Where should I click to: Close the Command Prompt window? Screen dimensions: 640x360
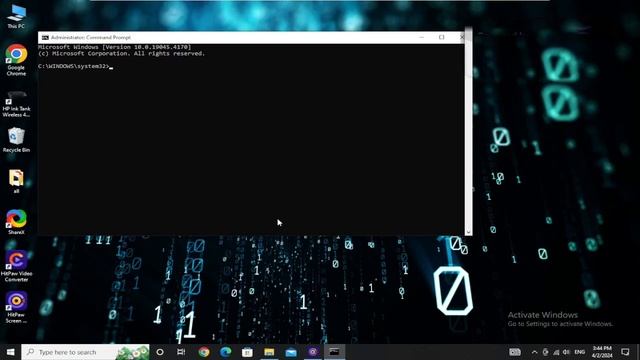click(462, 37)
